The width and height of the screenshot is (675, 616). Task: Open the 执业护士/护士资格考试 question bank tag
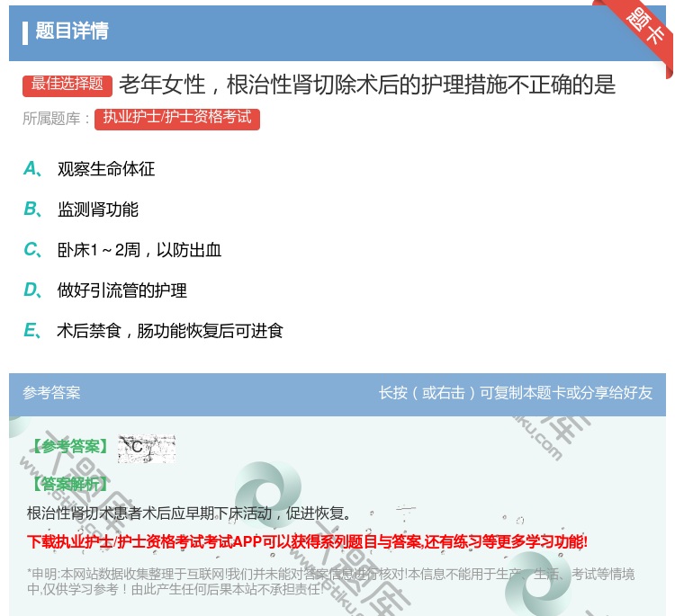pyautogui.click(x=177, y=119)
